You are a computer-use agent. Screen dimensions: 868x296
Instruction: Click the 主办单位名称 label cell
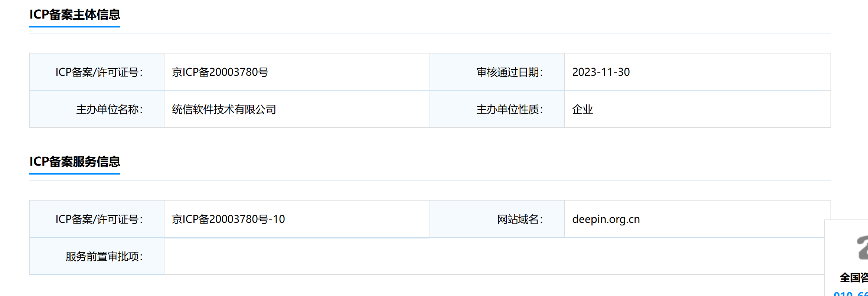tap(97, 109)
